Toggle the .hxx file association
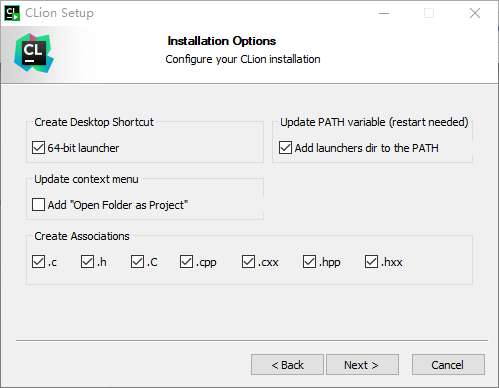 [371, 262]
